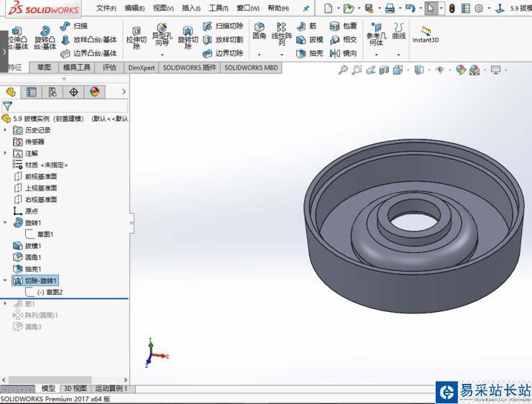Viewport: 532px width, 404px height.
Task: Click the New document icon
Action: click(x=328, y=8)
